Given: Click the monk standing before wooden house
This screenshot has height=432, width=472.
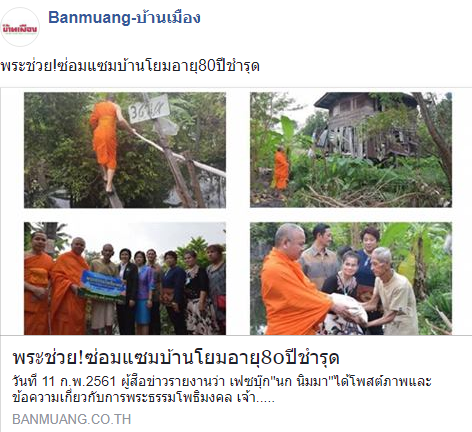Looking at the screenshot, I should pyautogui.click(x=282, y=169).
